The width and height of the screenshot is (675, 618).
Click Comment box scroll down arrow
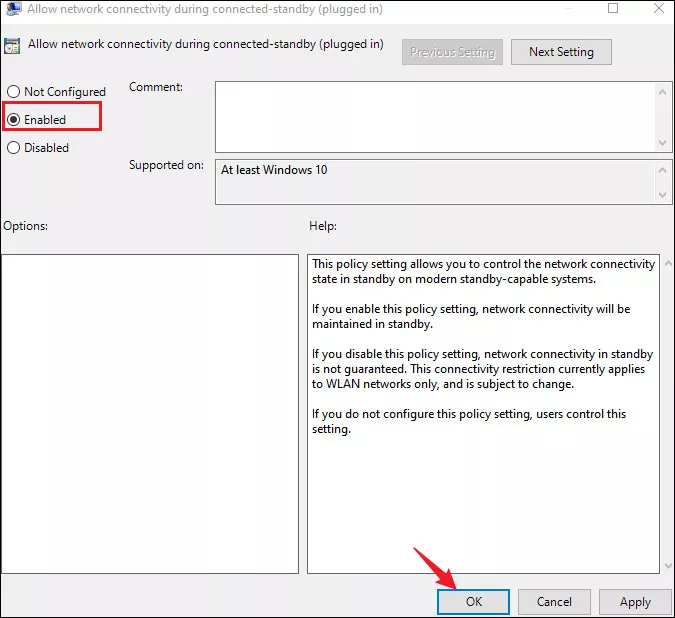(663, 142)
